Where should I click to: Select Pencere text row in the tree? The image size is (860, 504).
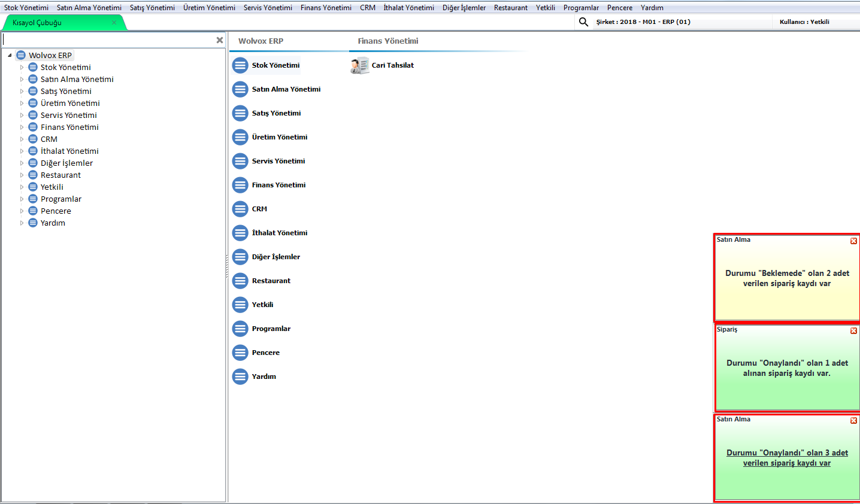pos(56,211)
